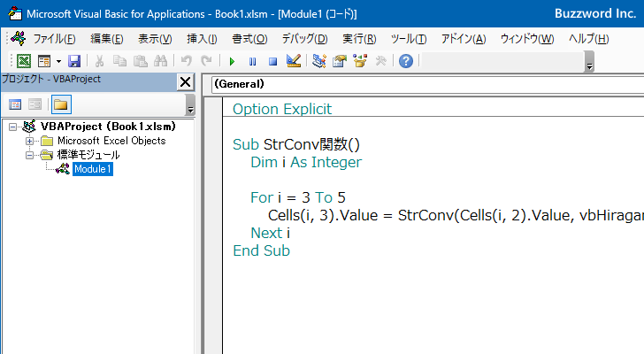Click the View Microsoft Excel icon
This screenshot has height=354, width=644.
pos(23,61)
